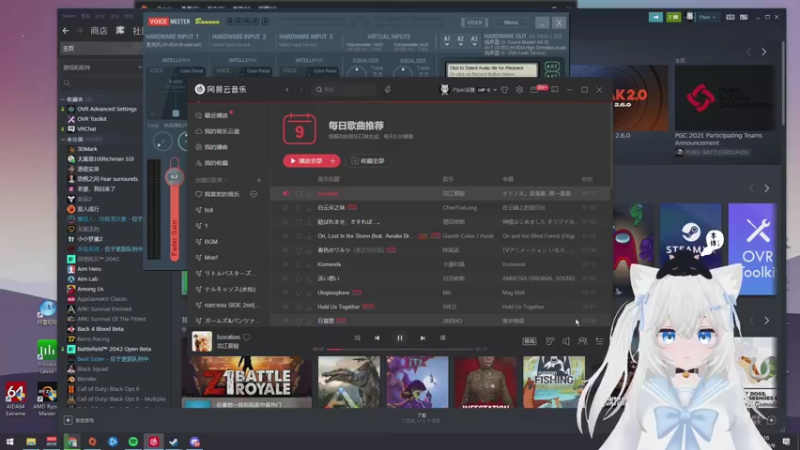The width and height of the screenshot is (800, 450).
Task: Open the A2 hardware out dropdown in Voicemeeter
Action: coord(461,41)
